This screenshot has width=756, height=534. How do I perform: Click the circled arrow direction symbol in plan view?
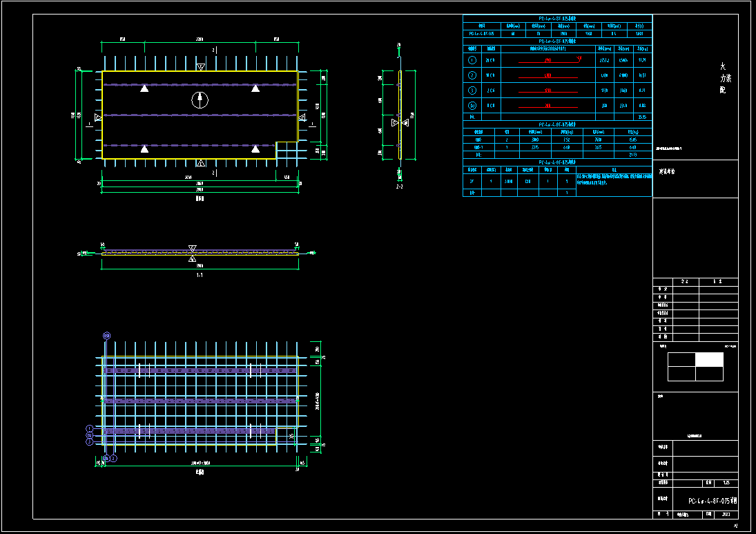[200, 100]
